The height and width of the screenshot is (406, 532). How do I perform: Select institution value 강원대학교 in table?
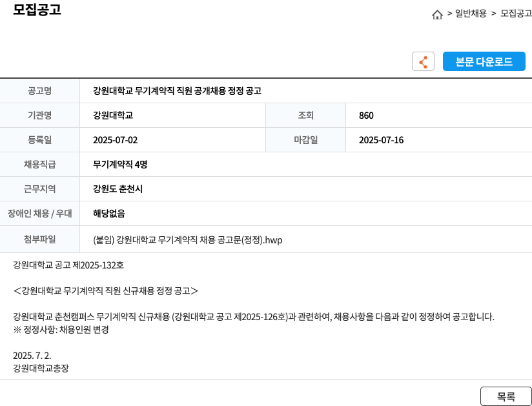(x=113, y=116)
